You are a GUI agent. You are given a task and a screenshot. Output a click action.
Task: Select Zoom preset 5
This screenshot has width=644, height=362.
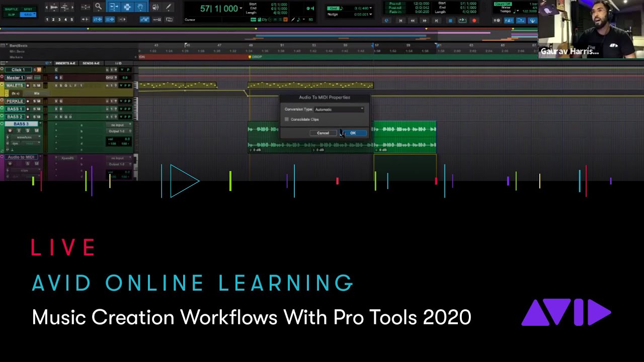[x=71, y=20]
